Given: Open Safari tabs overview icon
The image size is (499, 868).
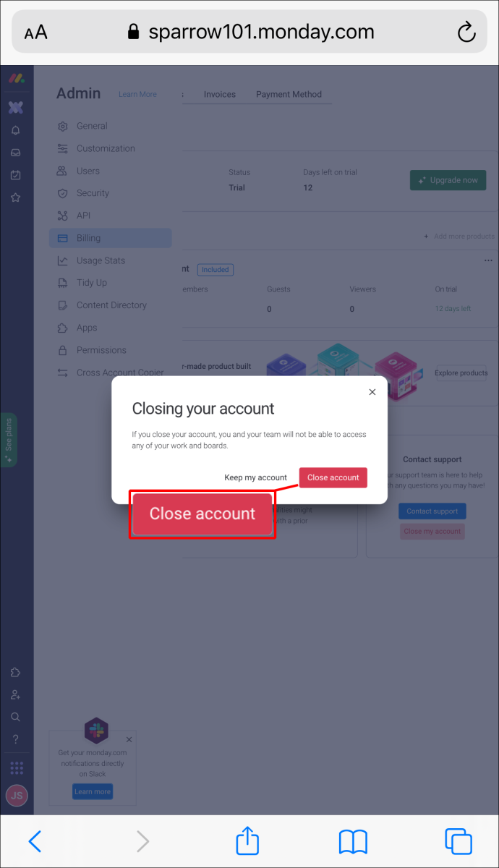Looking at the screenshot, I should tap(459, 842).
